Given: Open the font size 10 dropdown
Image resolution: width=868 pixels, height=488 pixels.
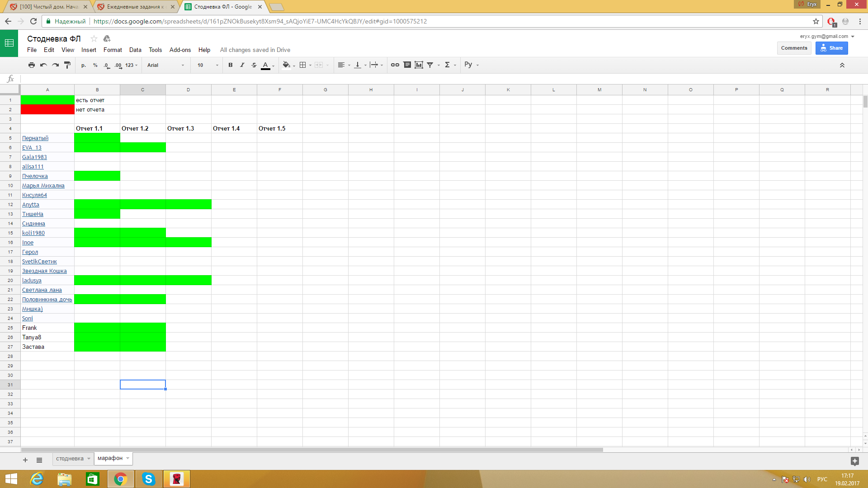Looking at the screenshot, I should 208,65.
